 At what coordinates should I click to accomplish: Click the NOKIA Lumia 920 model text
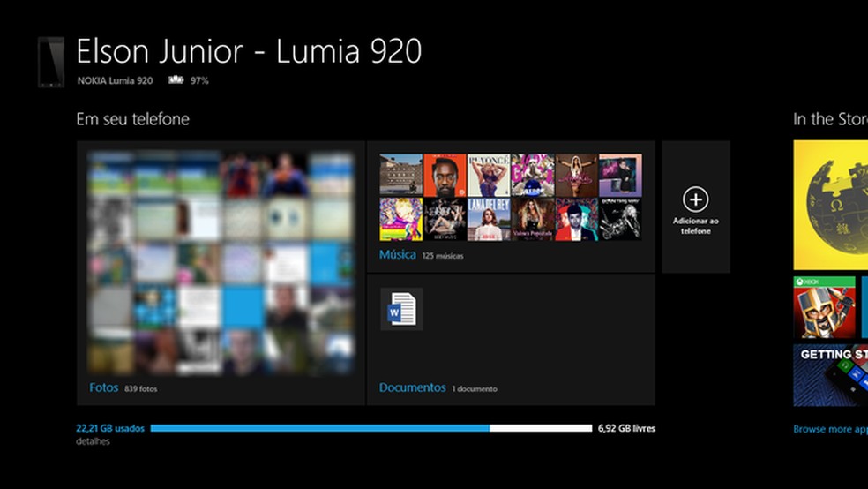(x=116, y=80)
